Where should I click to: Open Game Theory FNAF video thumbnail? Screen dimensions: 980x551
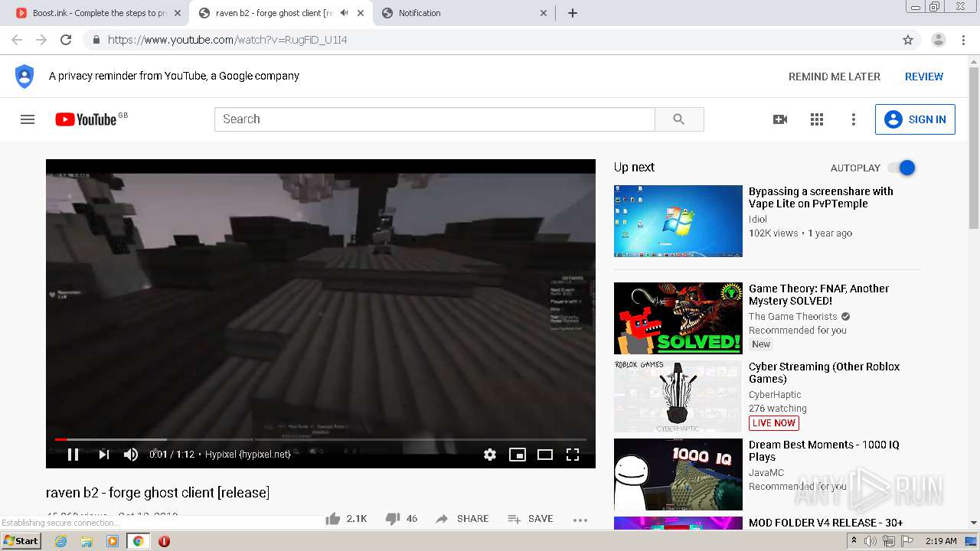pyautogui.click(x=678, y=318)
